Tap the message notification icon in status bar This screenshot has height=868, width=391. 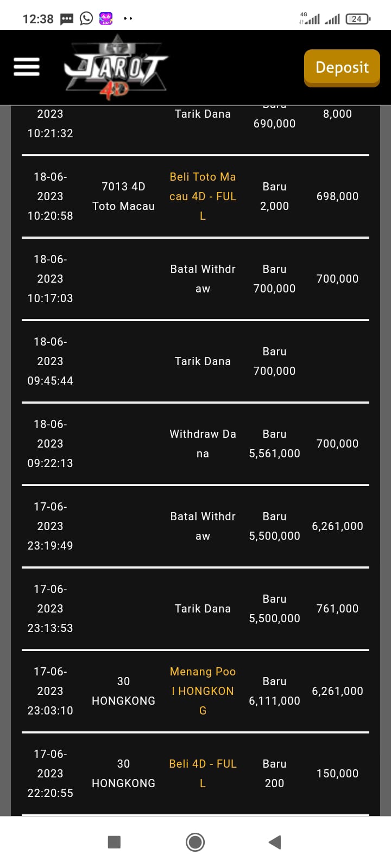pyautogui.click(x=66, y=19)
